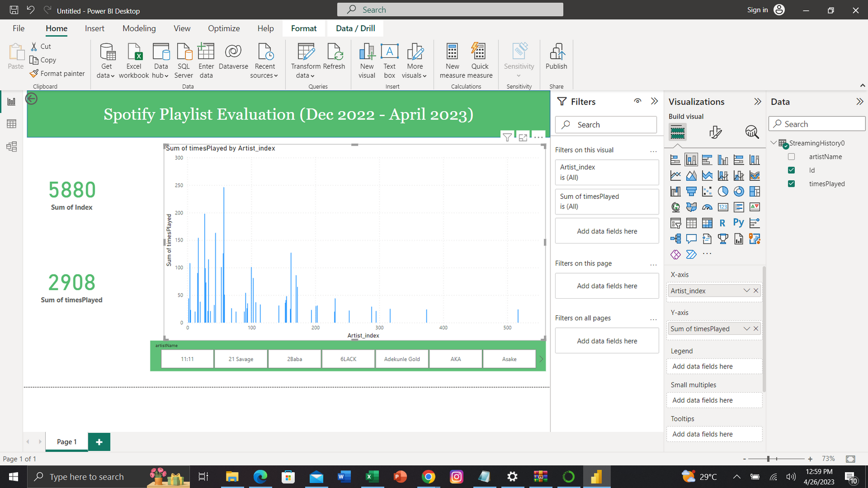The image size is (868, 488).
Task: Choose the card (123) visual
Action: coord(723,207)
